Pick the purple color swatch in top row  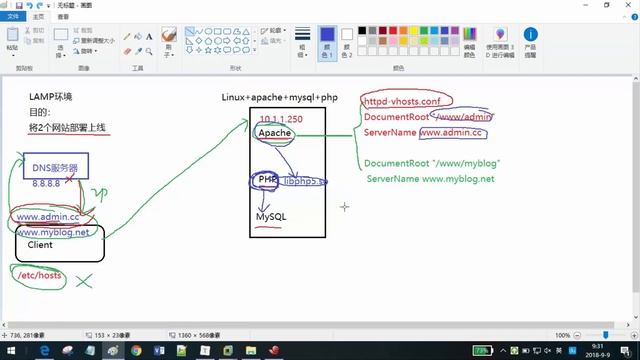pyautogui.click(x=455, y=31)
